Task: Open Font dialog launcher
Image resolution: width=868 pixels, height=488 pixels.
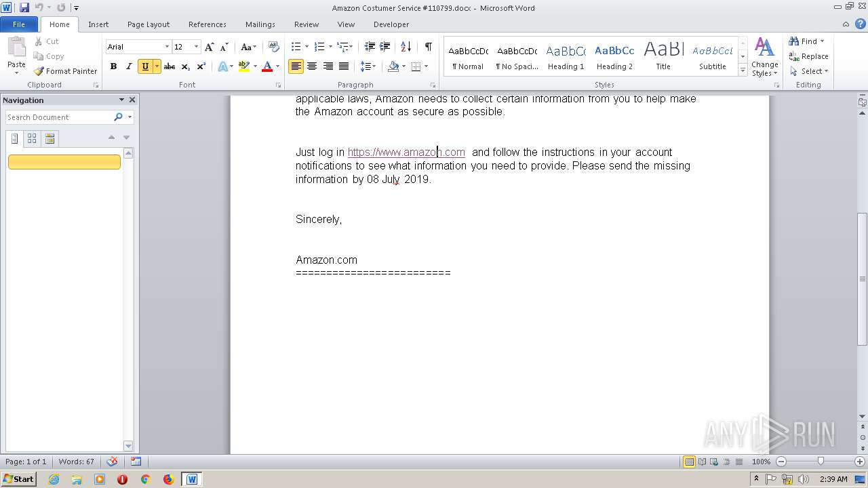Action: [x=278, y=85]
